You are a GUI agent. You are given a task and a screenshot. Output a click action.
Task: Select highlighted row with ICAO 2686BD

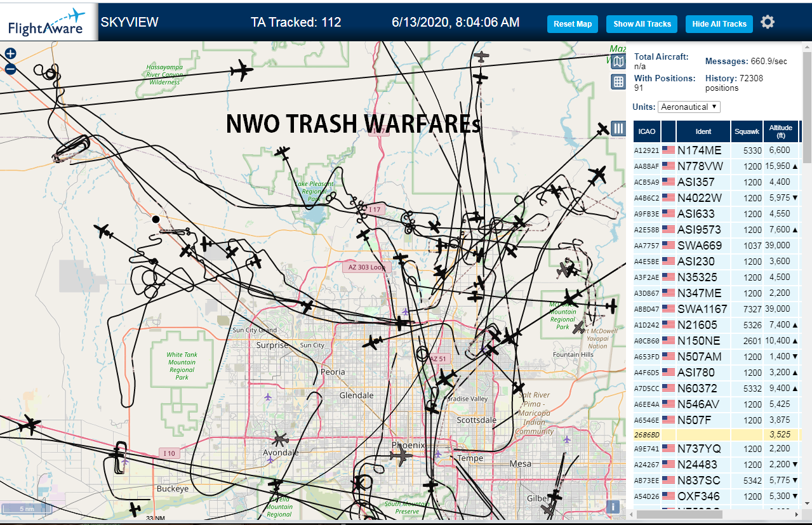pyautogui.click(x=717, y=435)
